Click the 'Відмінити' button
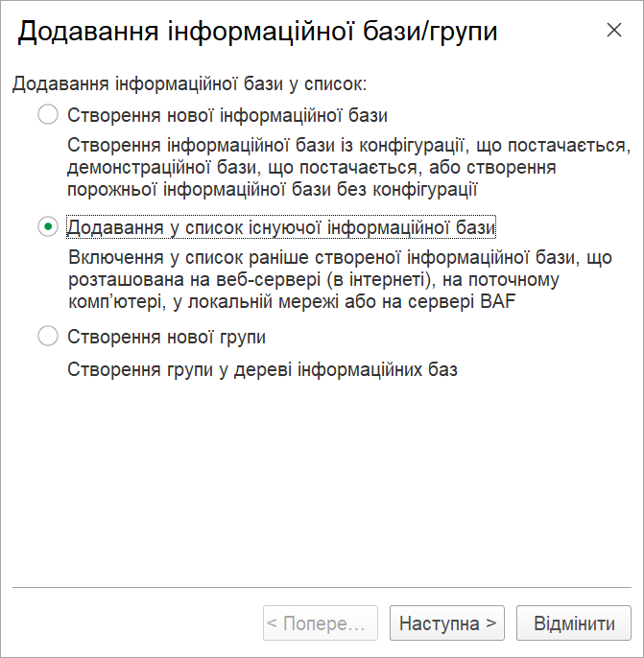 [574, 623]
